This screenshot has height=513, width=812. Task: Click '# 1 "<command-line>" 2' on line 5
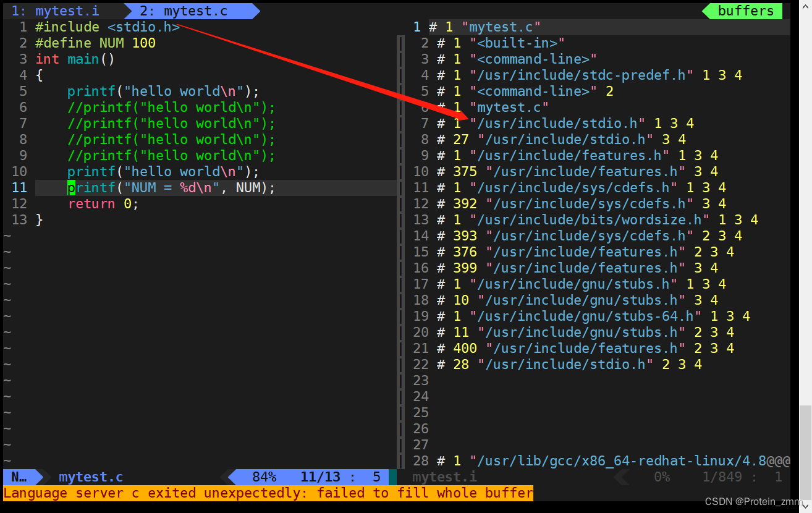point(525,91)
